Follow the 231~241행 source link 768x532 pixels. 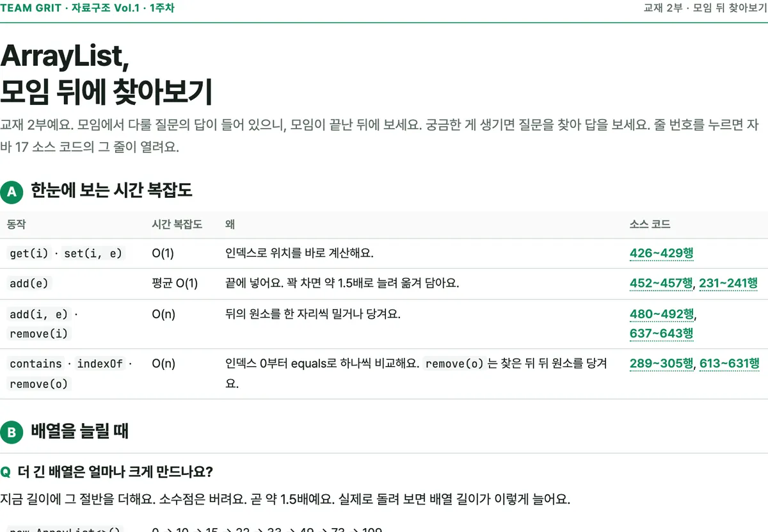tap(728, 283)
